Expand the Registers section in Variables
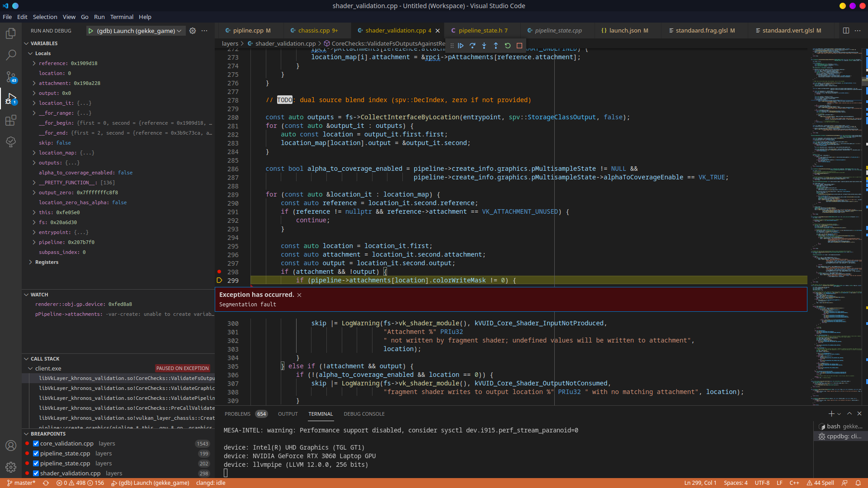868x488 pixels. click(x=31, y=262)
